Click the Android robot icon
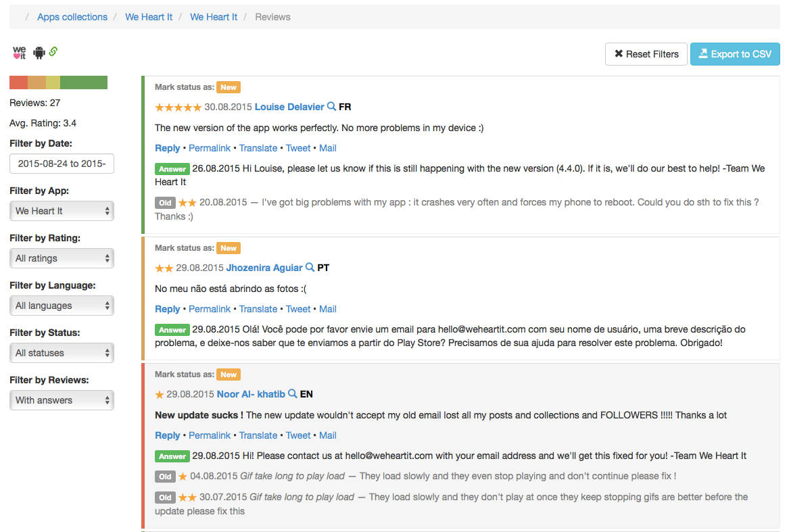This screenshot has height=532, width=789. (x=39, y=53)
